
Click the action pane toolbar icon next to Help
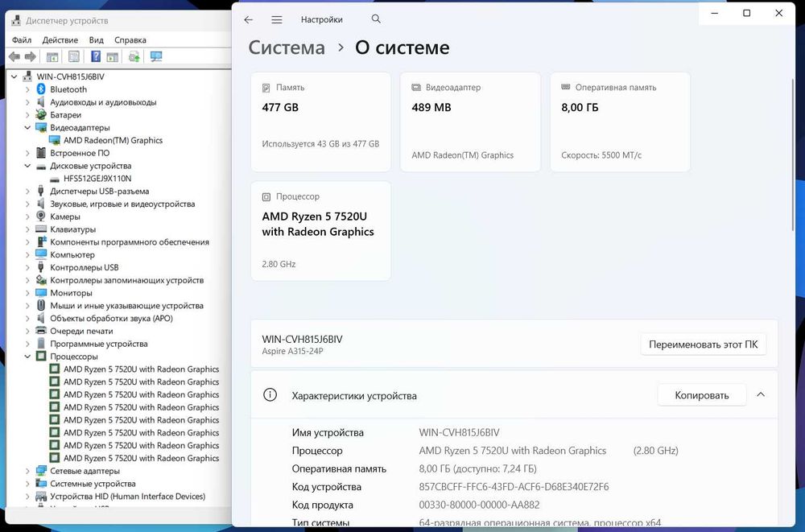click(113, 56)
